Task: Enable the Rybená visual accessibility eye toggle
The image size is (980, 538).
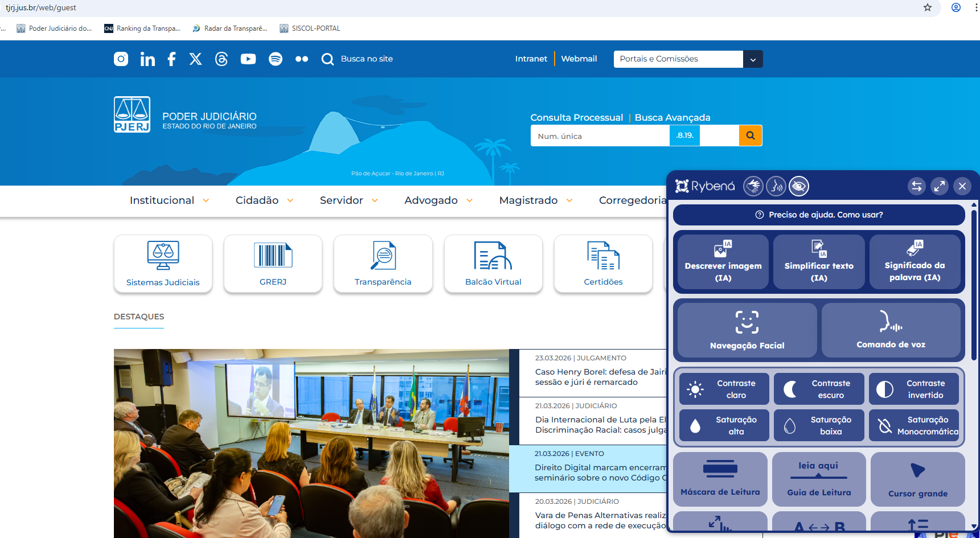Action: pyautogui.click(x=799, y=186)
